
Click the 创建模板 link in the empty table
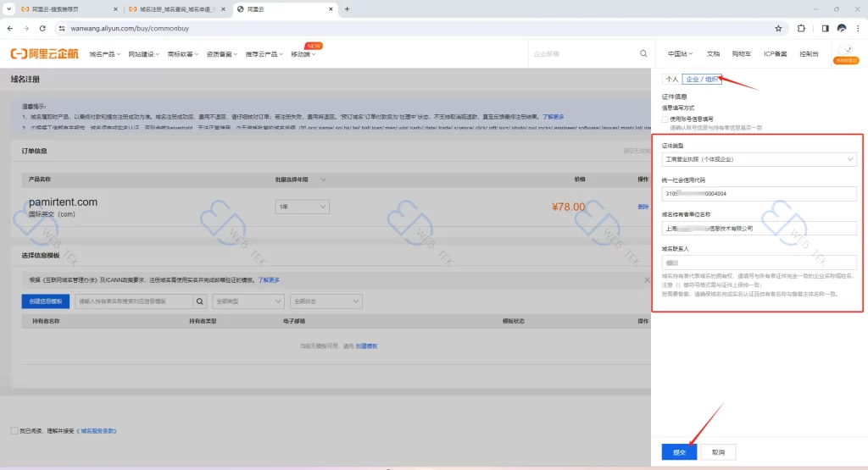[366, 346]
